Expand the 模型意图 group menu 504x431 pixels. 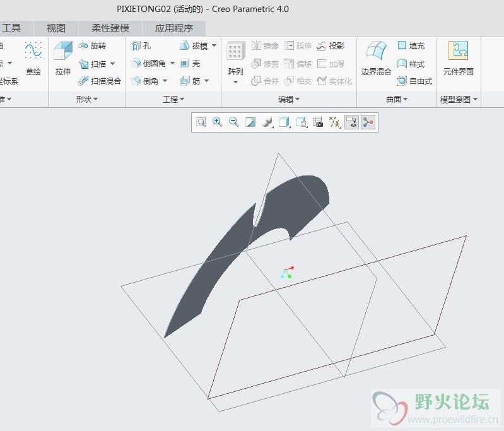point(459,99)
